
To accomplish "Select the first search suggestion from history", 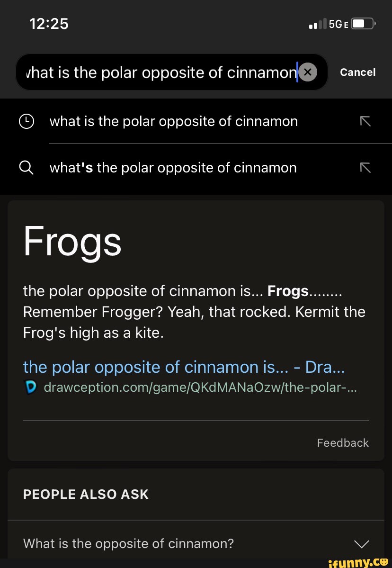I will coord(173,121).
